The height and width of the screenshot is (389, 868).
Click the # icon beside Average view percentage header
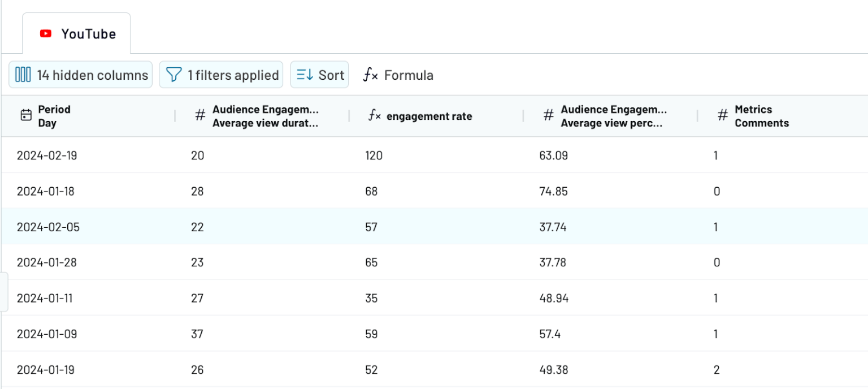[x=548, y=115]
